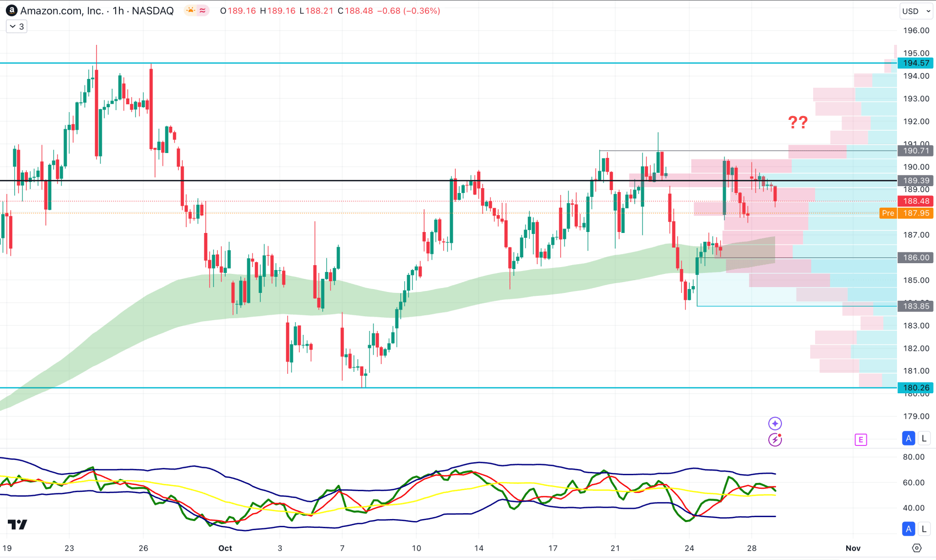This screenshot has width=936, height=560.
Task: Expand the collapsed indicators legend showing 3
Action: coord(17,26)
